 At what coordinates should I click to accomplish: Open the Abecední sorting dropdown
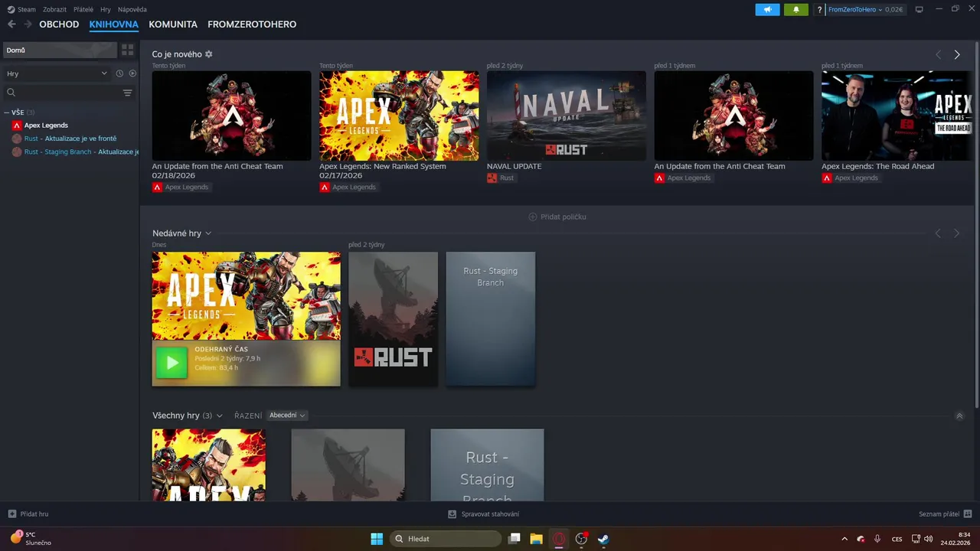287,416
